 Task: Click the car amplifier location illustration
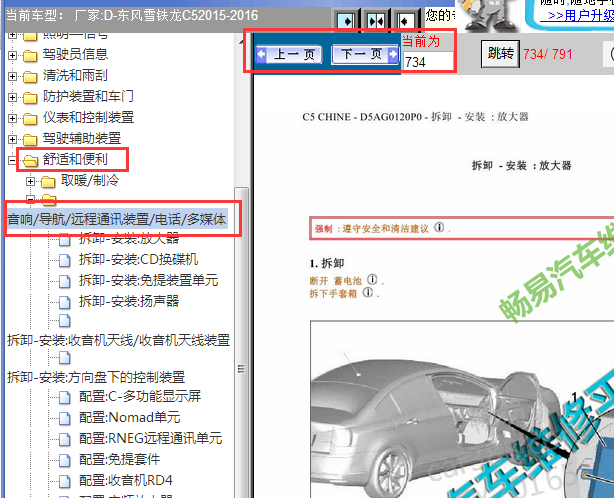pyautogui.click(x=462, y=409)
